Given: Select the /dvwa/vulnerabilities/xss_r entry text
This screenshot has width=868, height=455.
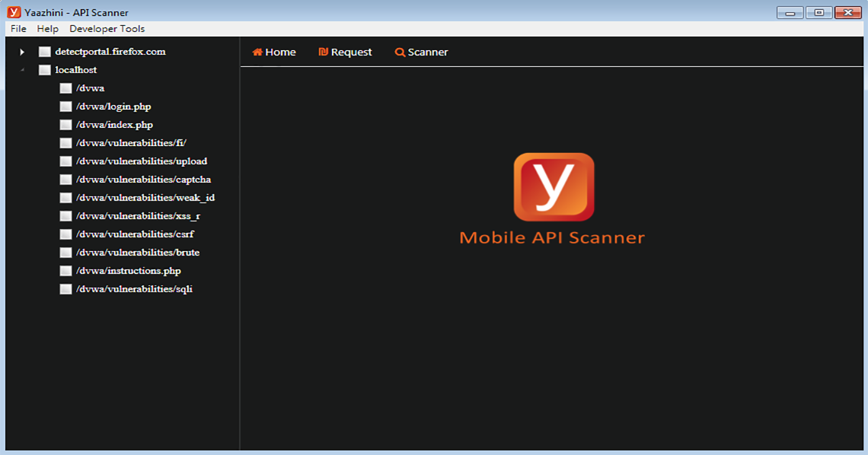Looking at the screenshot, I should (x=139, y=216).
